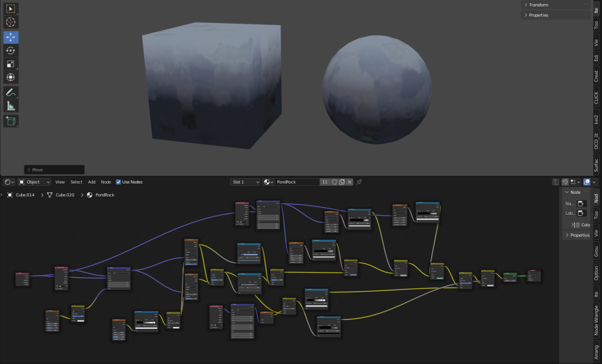Toggle pin on the node editor header
Viewport: 602px width, 364px height.
[x=359, y=182]
